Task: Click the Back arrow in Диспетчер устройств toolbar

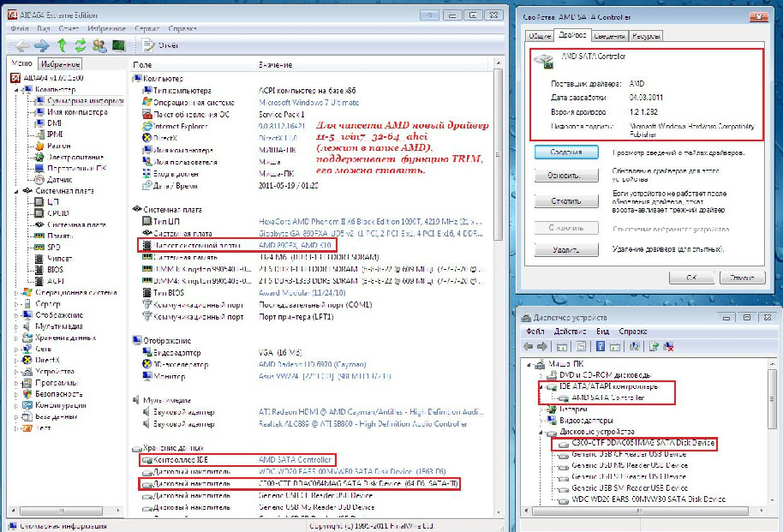Action: [x=529, y=346]
